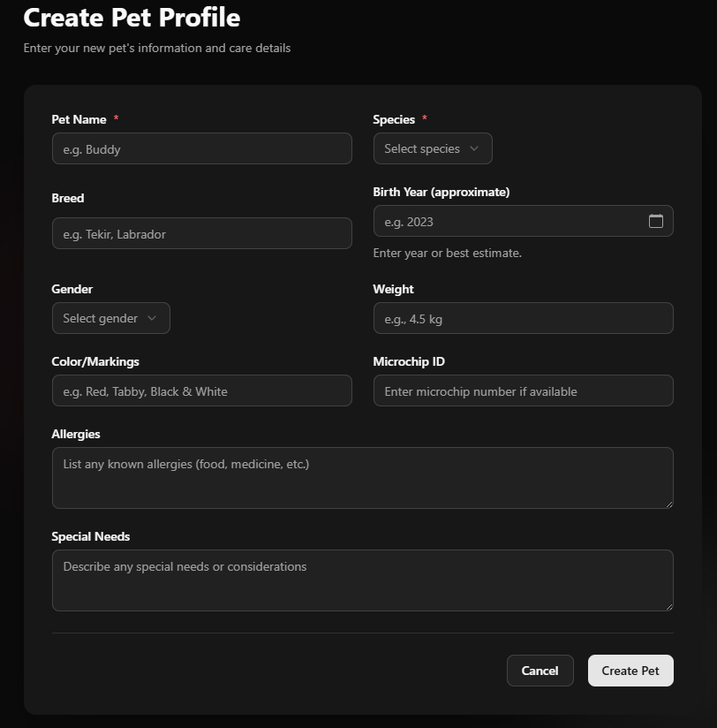
Task: Click the Color/Markings input field
Action: point(201,391)
